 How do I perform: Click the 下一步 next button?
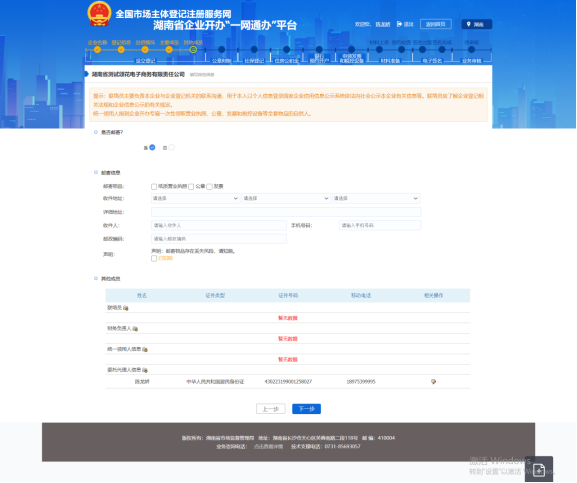(307, 409)
